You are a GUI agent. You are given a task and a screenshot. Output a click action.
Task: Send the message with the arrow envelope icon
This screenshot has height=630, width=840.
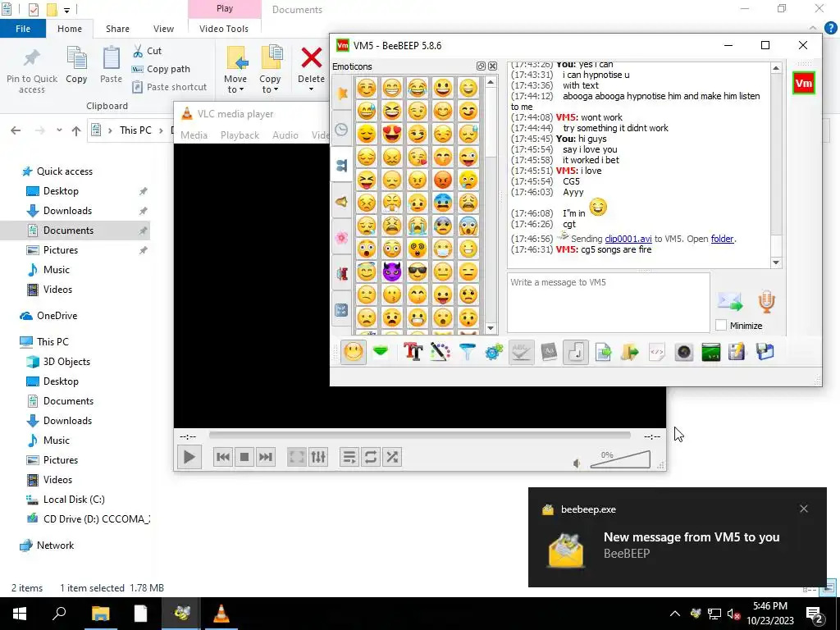coord(730,302)
